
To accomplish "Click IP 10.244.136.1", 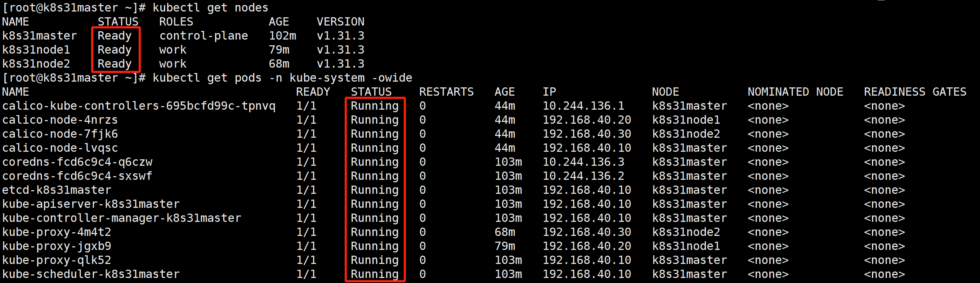I will click(x=583, y=106).
